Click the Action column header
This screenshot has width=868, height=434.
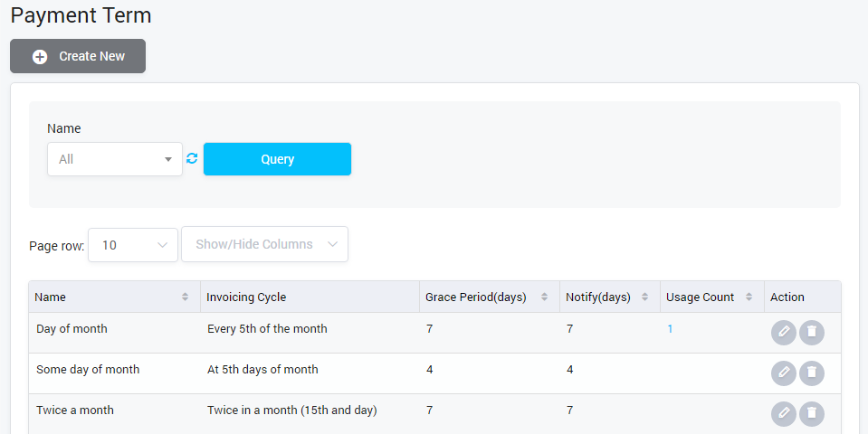[787, 297]
